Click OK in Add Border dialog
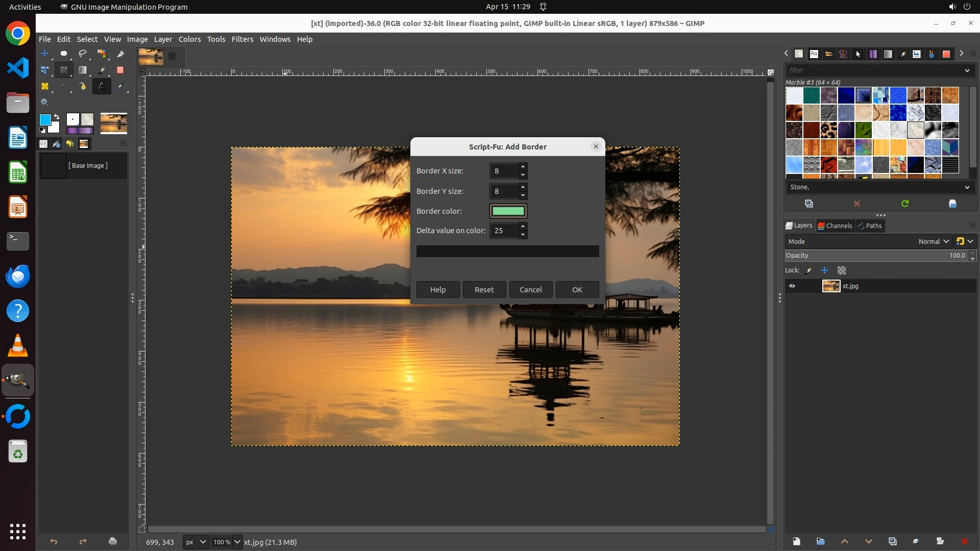The width and height of the screenshot is (980, 551). (577, 289)
